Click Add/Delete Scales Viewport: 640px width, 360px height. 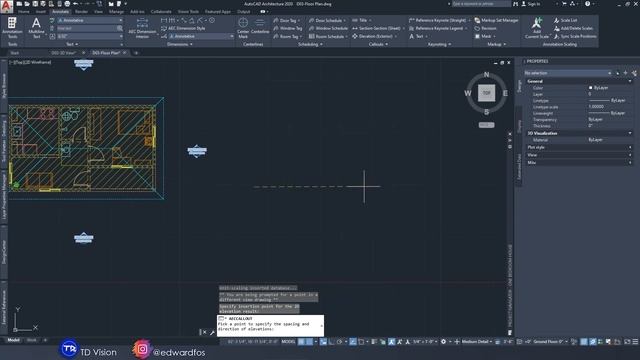coord(573,29)
